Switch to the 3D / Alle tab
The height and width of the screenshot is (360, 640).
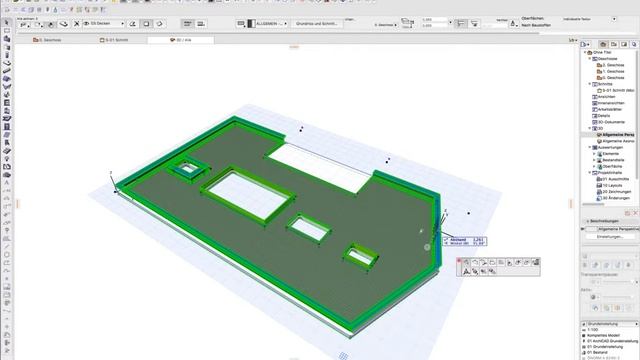tap(181, 40)
